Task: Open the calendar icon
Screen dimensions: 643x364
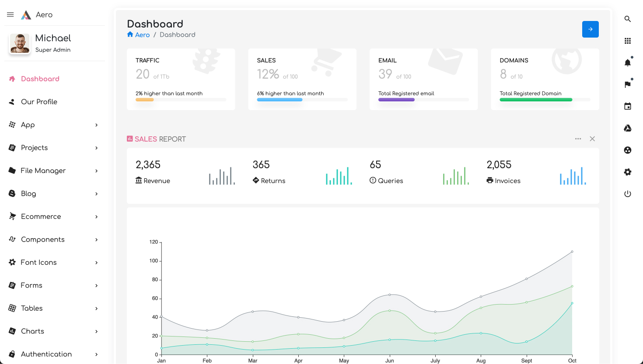Action: (x=628, y=107)
